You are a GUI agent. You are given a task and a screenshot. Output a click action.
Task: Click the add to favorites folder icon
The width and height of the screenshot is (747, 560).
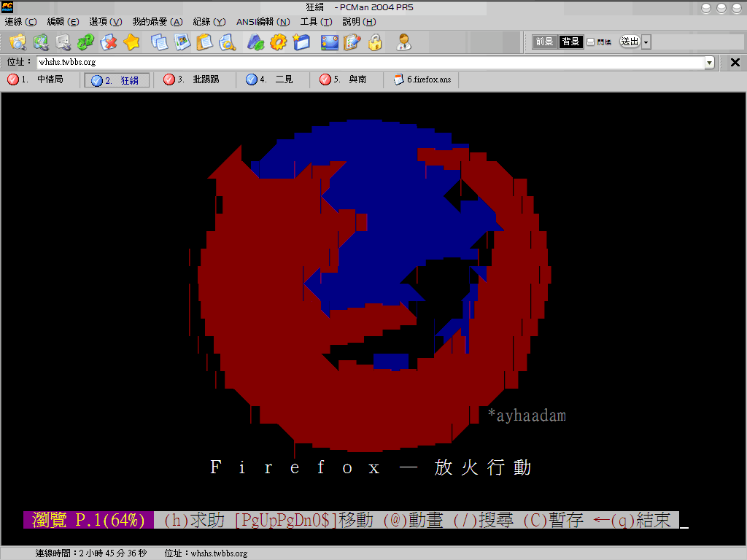(301, 42)
